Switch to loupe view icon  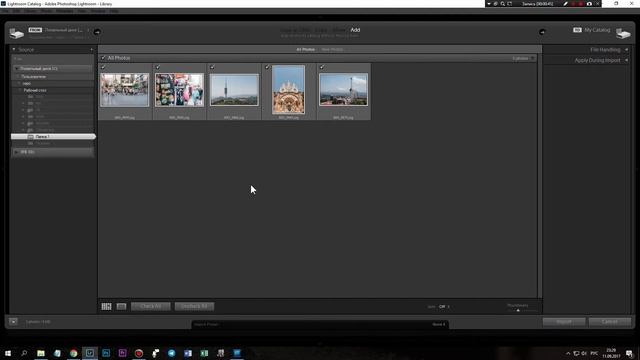pos(121,306)
